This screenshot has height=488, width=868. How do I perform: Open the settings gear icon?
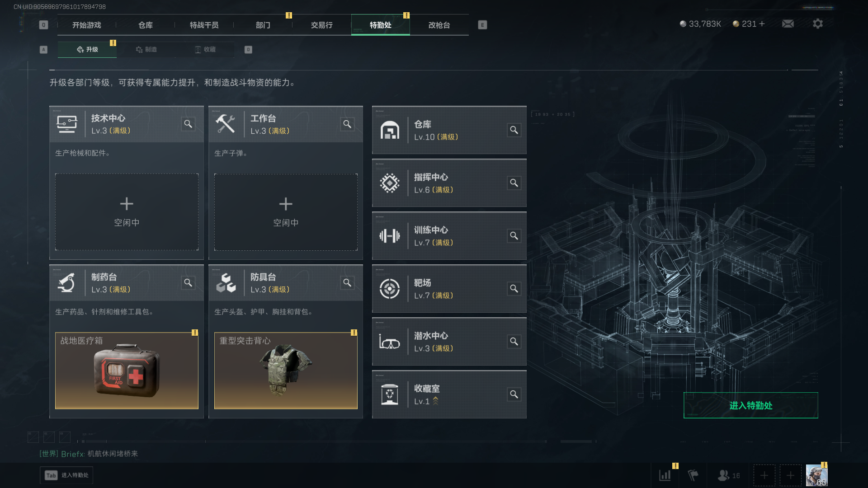817,23
